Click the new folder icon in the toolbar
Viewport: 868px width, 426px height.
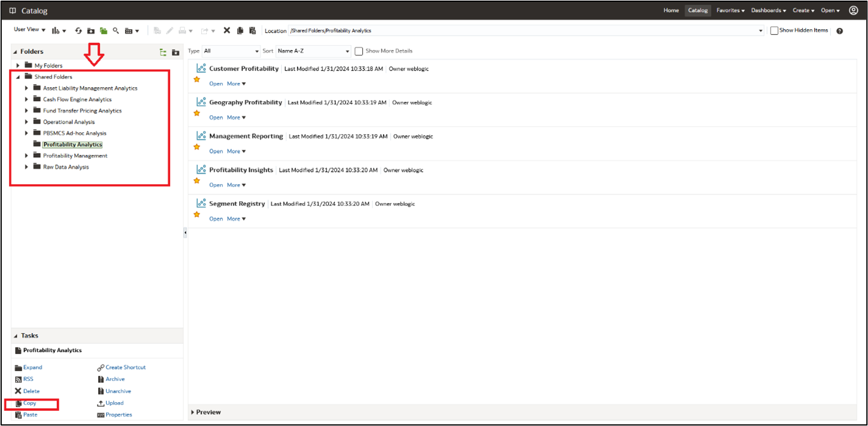tap(91, 30)
